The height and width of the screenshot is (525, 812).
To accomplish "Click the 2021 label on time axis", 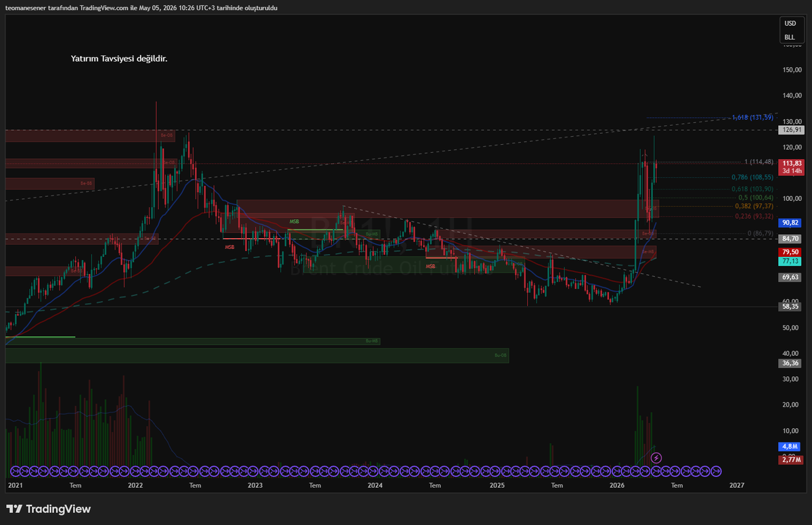I will point(15,485).
